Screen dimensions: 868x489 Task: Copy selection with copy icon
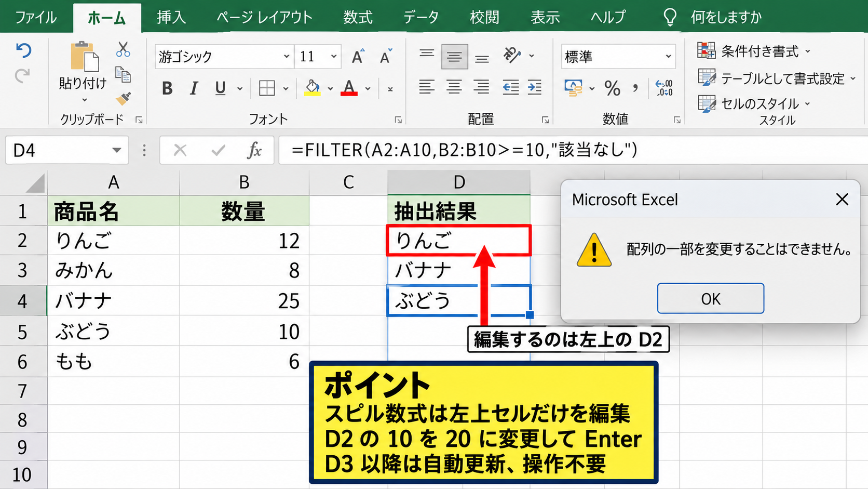[123, 74]
